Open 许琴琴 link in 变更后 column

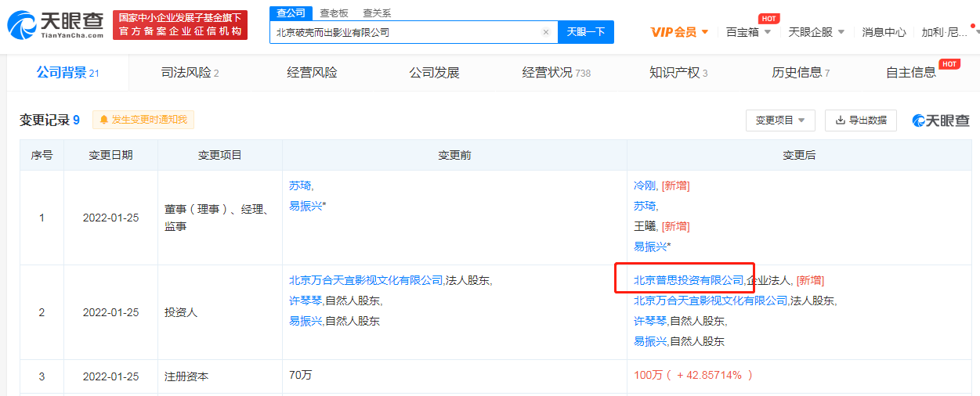tap(650, 321)
